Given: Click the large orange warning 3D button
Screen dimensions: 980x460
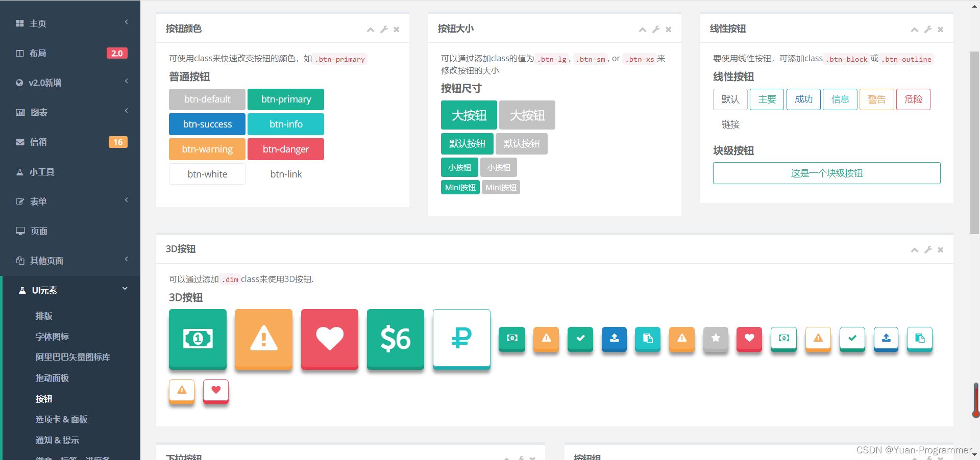Looking at the screenshot, I should (263, 339).
